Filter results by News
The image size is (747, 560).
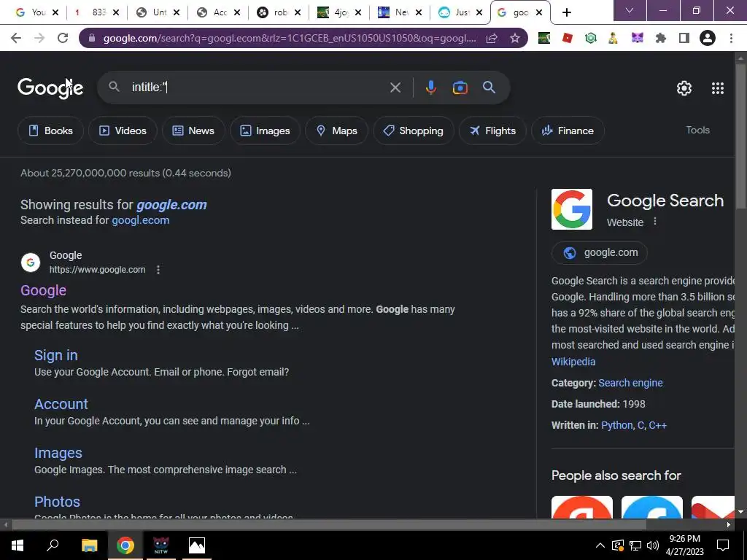tap(193, 131)
